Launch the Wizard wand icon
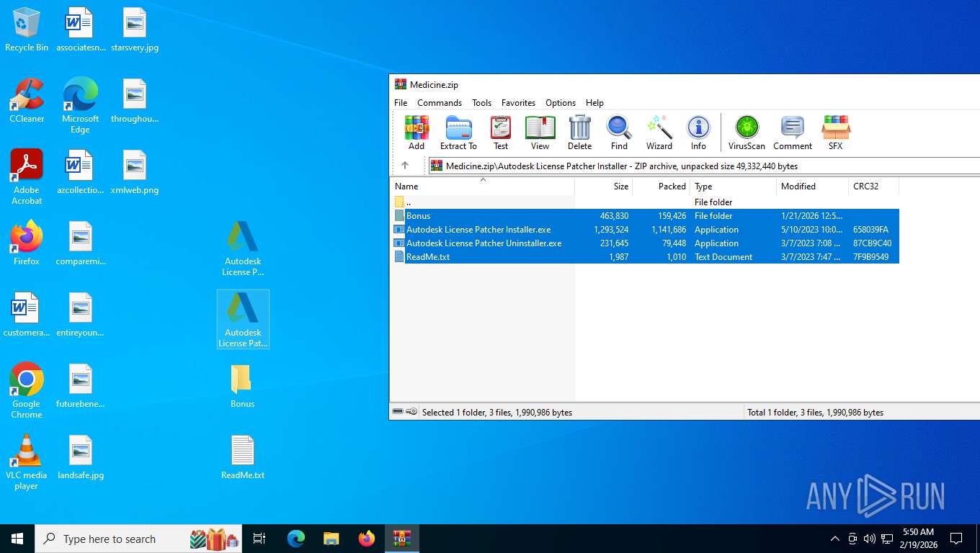Screen dimensions: 980x553 (x=659, y=133)
